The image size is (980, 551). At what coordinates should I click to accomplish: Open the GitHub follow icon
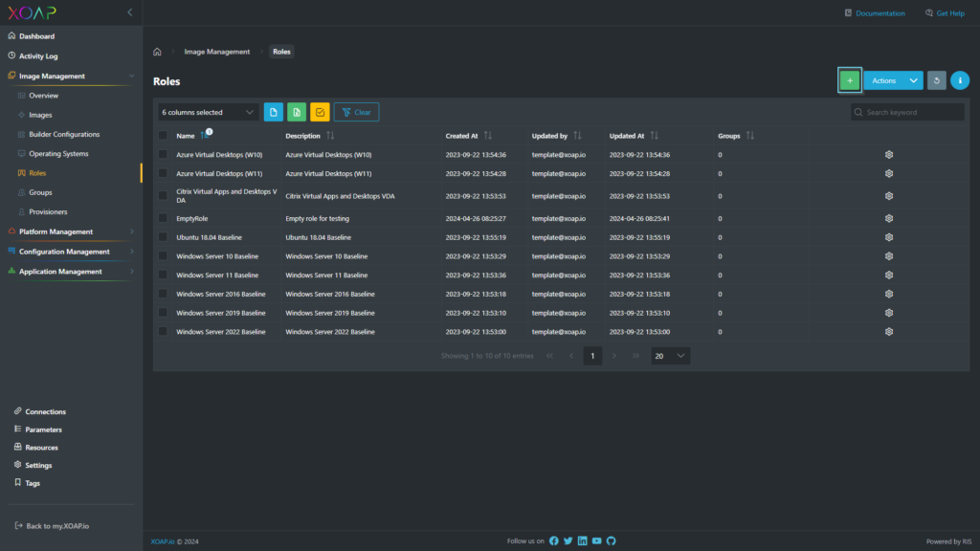[612, 541]
